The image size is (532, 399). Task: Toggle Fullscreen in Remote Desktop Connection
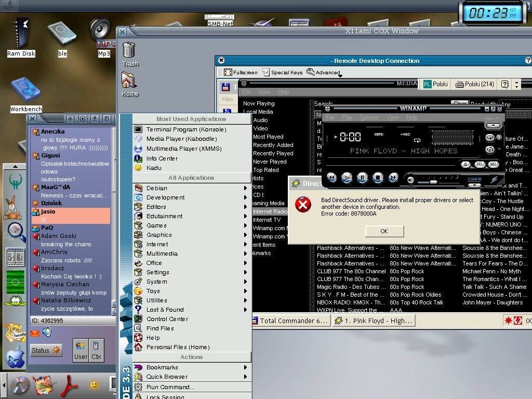click(x=241, y=72)
